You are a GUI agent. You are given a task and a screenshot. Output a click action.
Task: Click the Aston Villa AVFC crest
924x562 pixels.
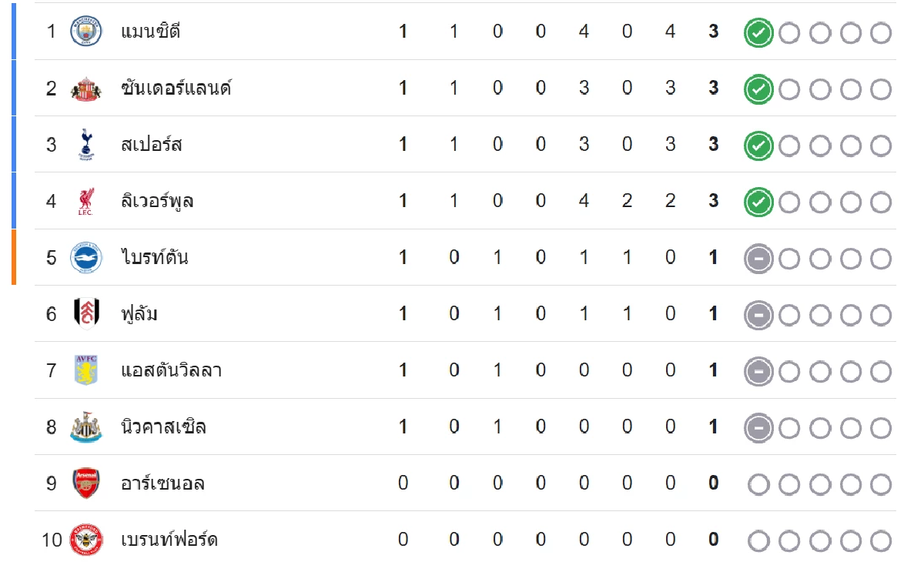(86, 370)
